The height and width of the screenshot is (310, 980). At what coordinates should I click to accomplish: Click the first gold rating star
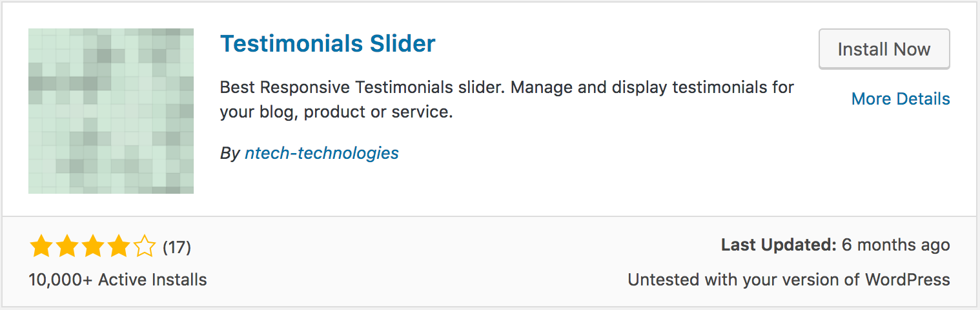41,246
